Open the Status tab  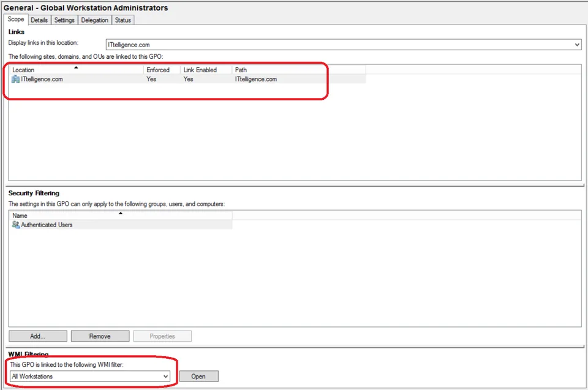pyautogui.click(x=123, y=20)
